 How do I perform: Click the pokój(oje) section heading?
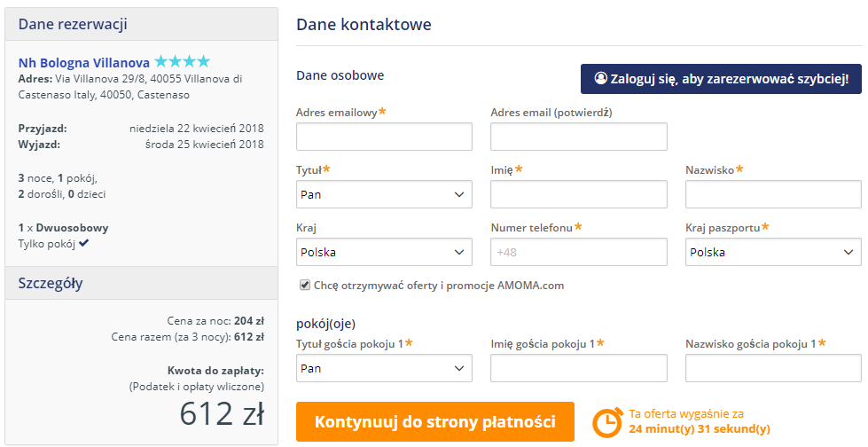(x=326, y=324)
